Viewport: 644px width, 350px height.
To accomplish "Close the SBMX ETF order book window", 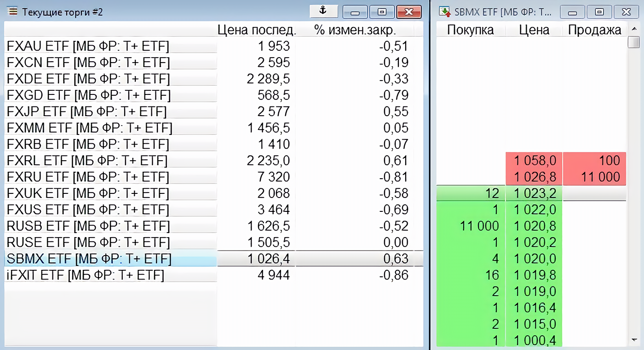I will point(626,12).
